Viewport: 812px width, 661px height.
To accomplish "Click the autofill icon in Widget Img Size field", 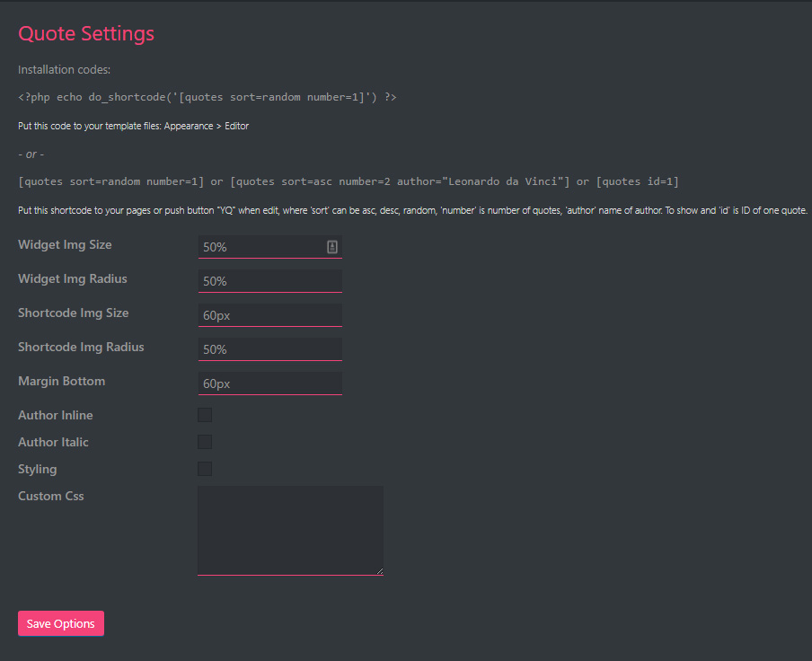I will (x=331, y=247).
